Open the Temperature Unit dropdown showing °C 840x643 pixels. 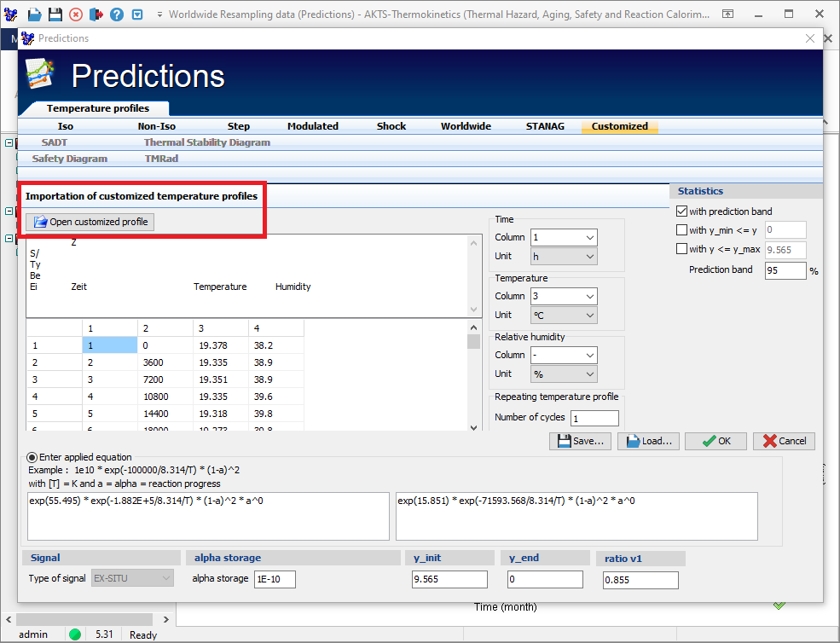coord(563,315)
